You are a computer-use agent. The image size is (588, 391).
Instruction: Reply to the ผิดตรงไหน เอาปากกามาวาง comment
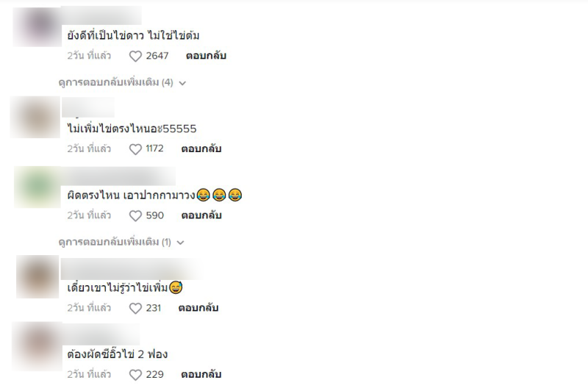pyautogui.click(x=201, y=215)
